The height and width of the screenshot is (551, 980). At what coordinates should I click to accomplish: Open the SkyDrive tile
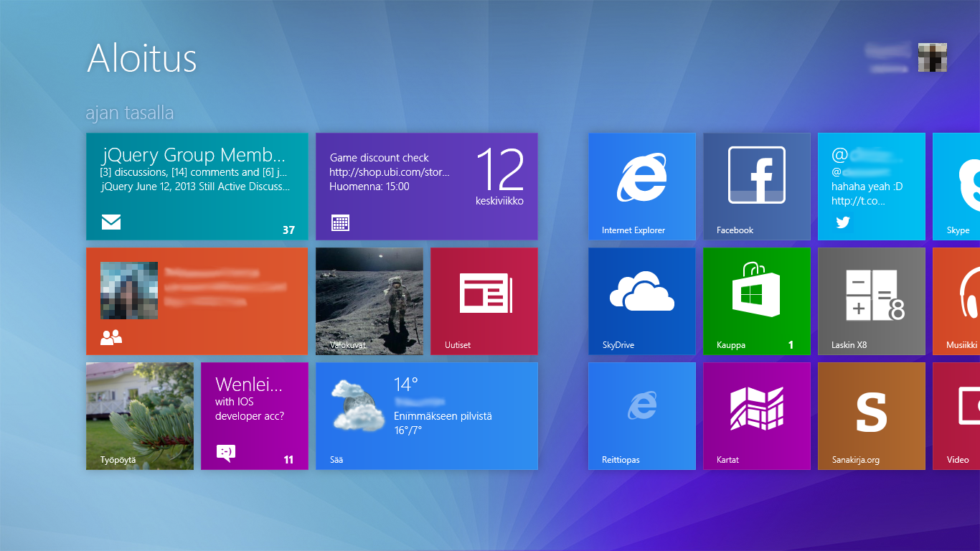point(642,301)
